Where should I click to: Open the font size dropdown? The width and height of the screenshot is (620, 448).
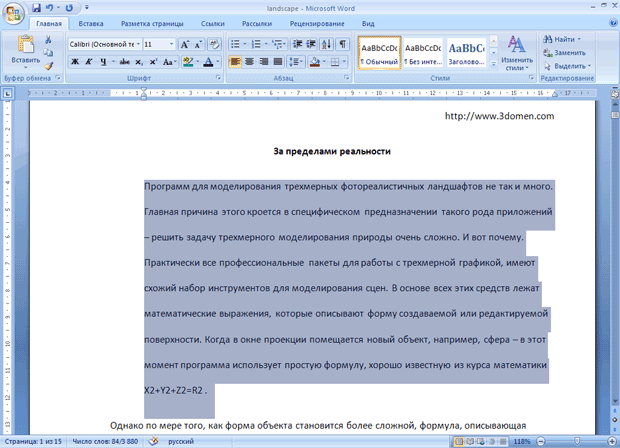(x=171, y=44)
